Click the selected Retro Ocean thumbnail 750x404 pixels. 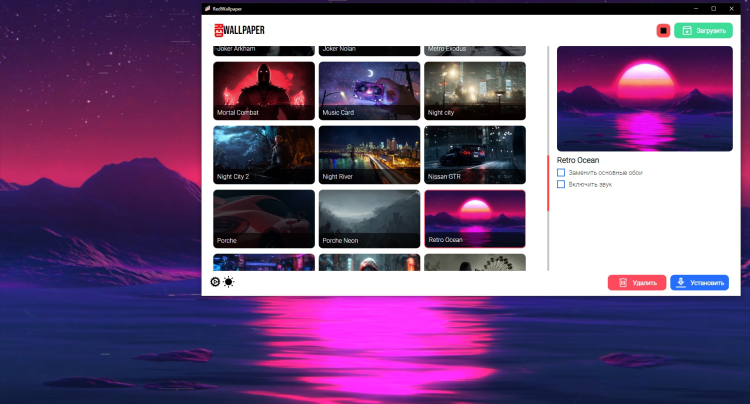point(475,219)
